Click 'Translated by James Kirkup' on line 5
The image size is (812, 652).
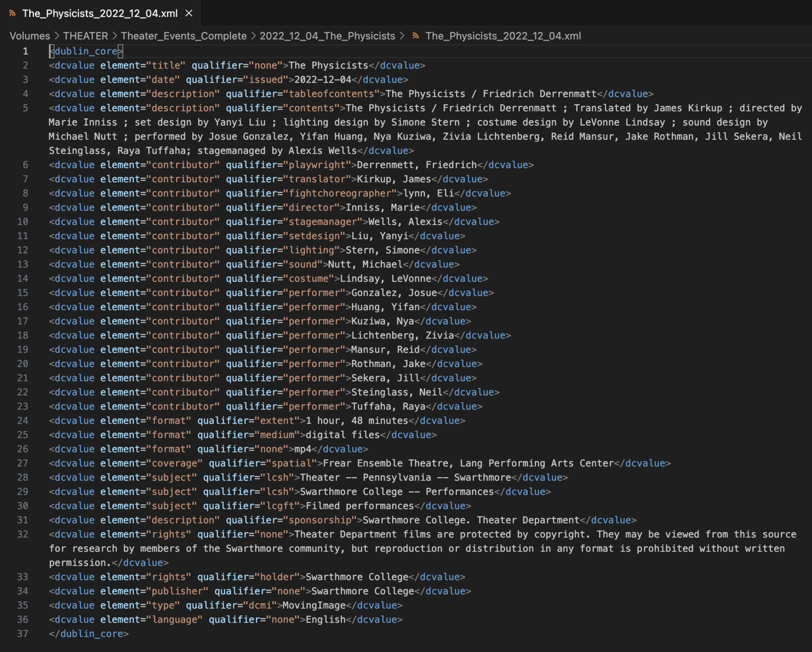pyautogui.click(x=648, y=108)
